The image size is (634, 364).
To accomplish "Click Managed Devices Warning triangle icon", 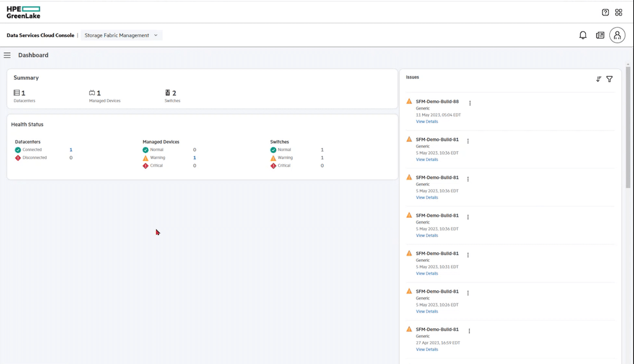I will tap(145, 158).
